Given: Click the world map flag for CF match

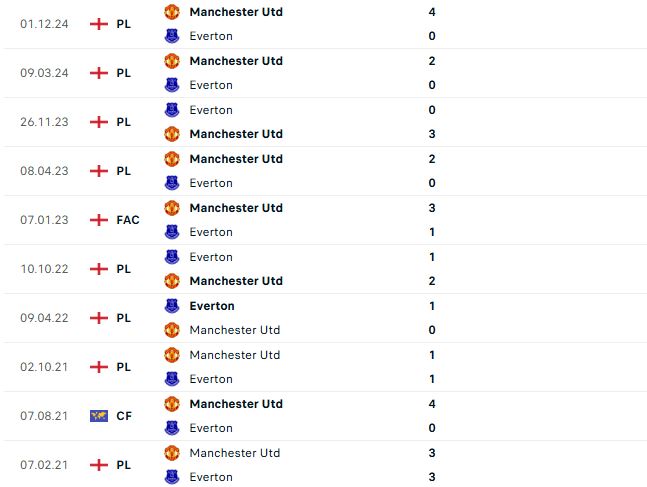Looking at the screenshot, I should tap(98, 416).
